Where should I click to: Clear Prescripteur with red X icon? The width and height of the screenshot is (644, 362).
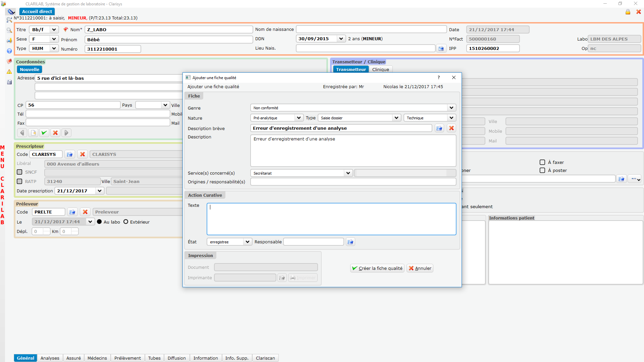83,155
